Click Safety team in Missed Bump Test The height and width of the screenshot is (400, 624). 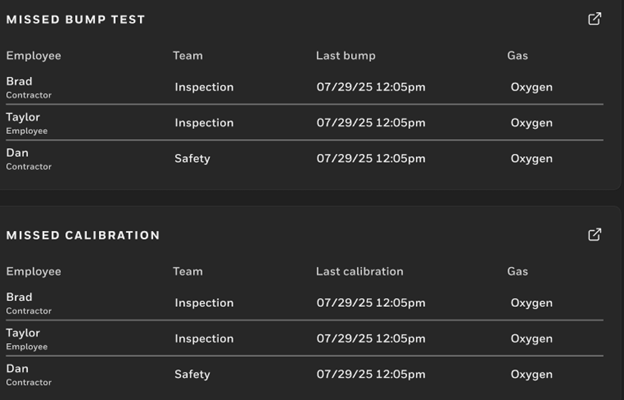(192, 159)
